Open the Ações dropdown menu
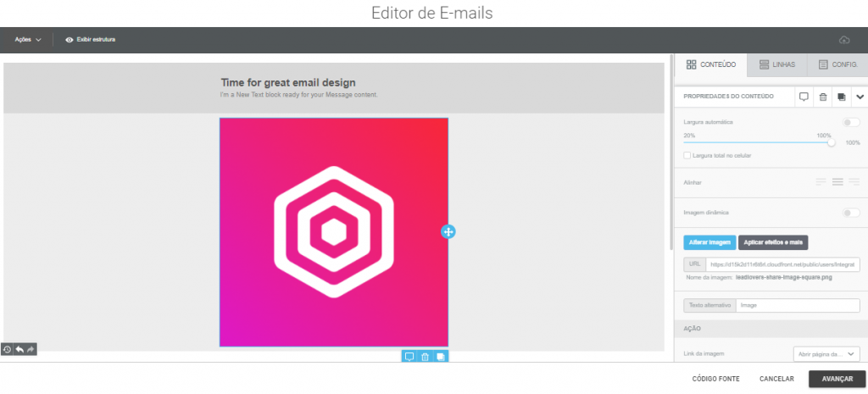 pyautogui.click(x=28, y=40)
